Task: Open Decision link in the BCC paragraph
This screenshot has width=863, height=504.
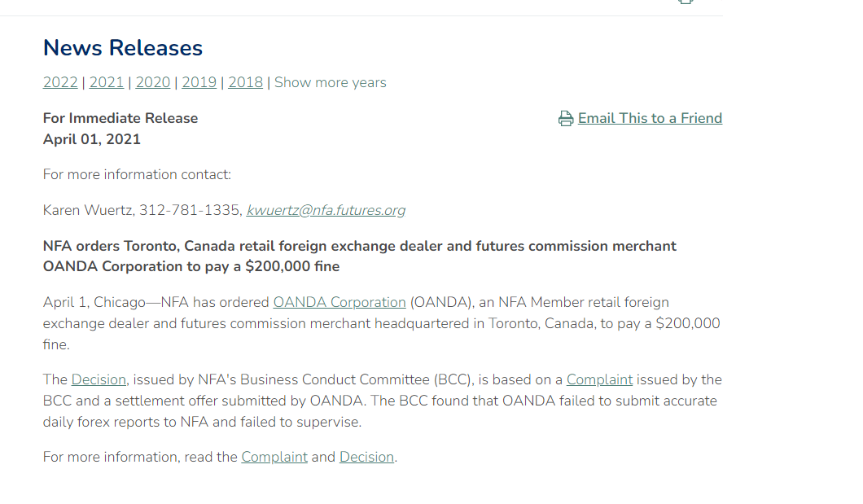Action: (x=99, y=379)
